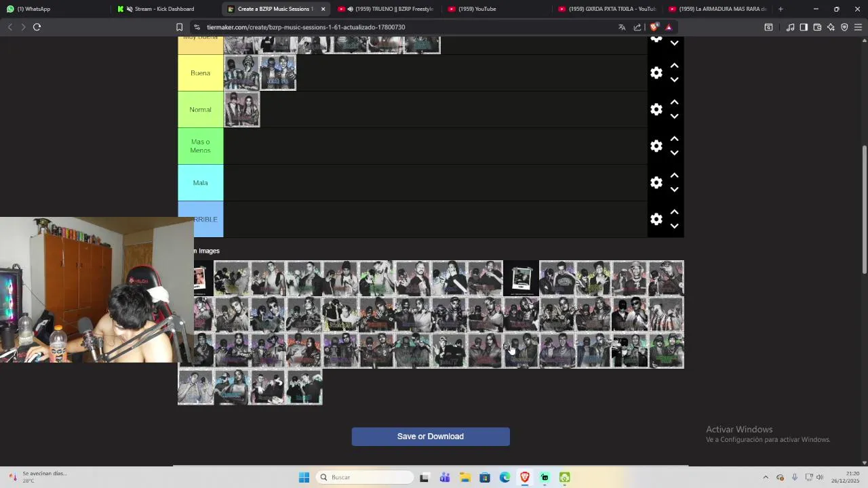The image size is (868, 488).
Task: Select the only image in Normal tier
Action: 241,109
